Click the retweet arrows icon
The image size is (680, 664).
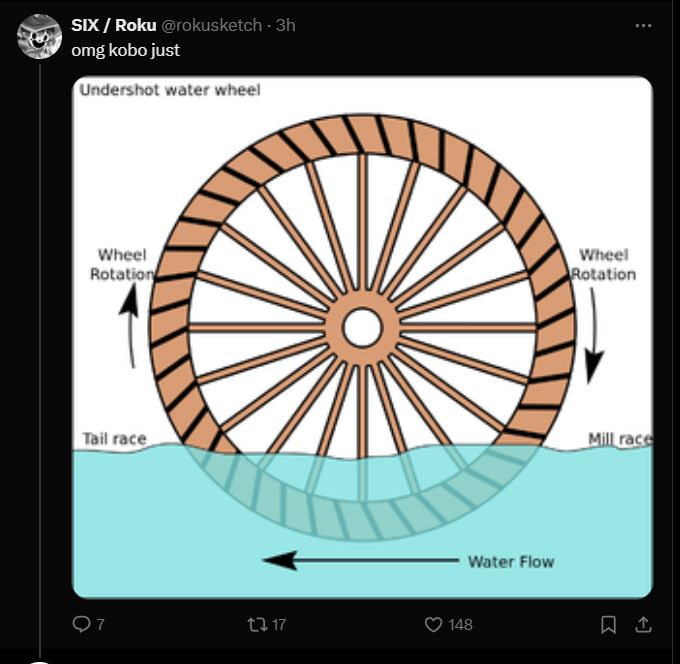(x=256, y=625)
